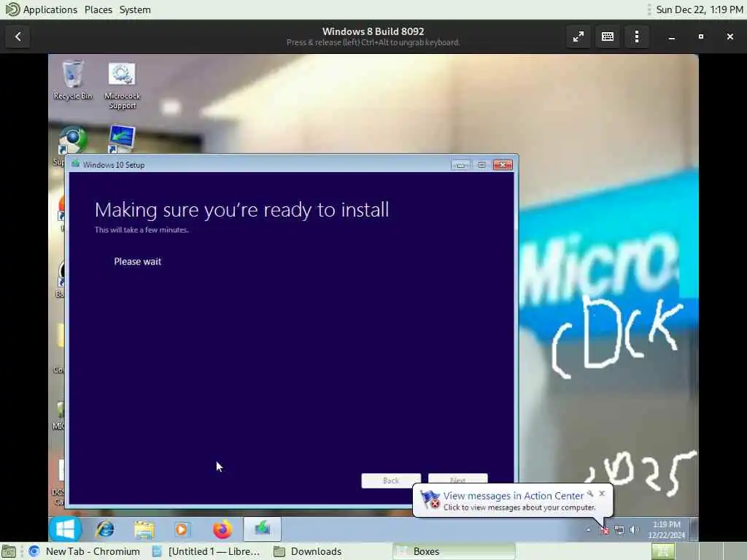Click the Back button in Windows 10 Setup

[x=391, y=481]
